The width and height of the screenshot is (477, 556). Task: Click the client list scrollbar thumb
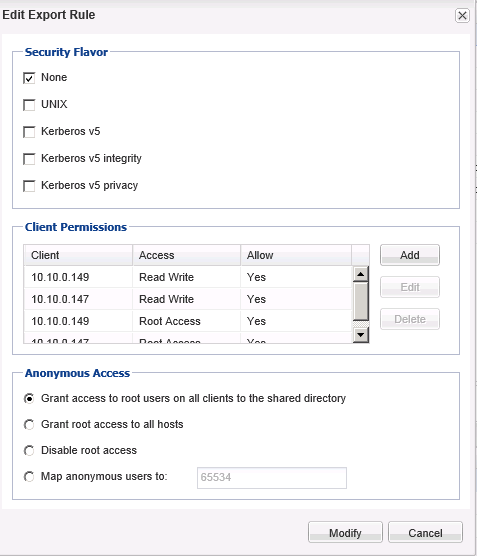point(361,301)
